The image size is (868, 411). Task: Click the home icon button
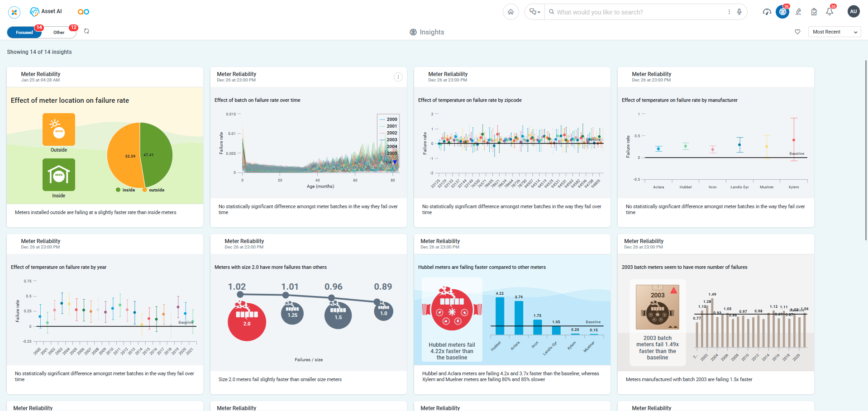point(510,12)
